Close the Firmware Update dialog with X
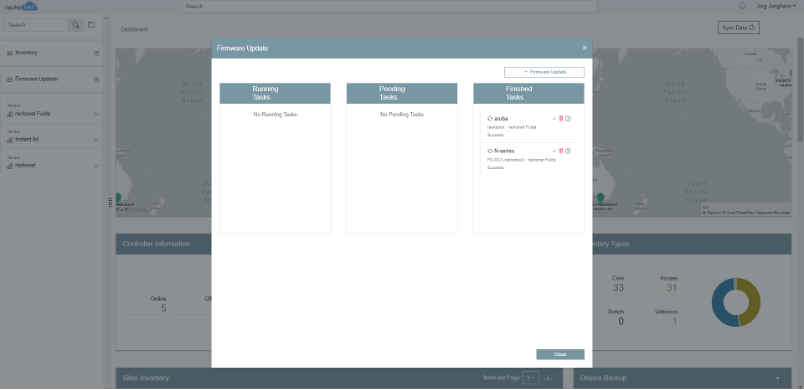 coord(585,48)
